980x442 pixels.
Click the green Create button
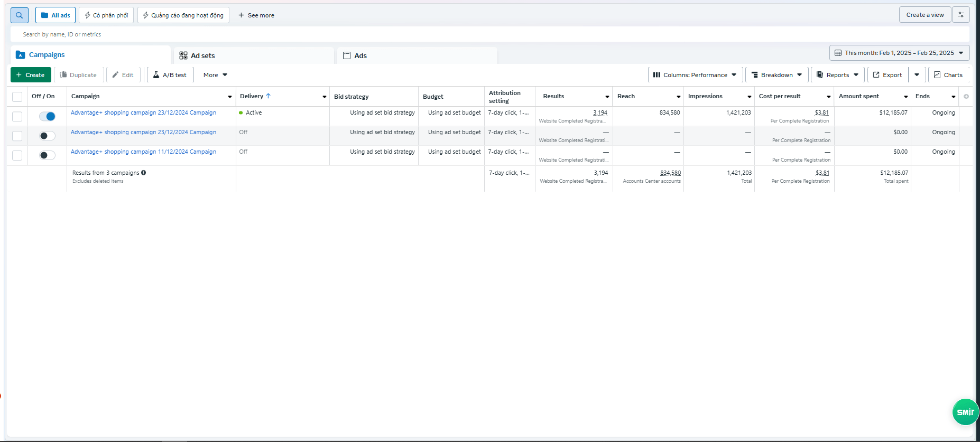pyautogui.click(x=31, y=75)
